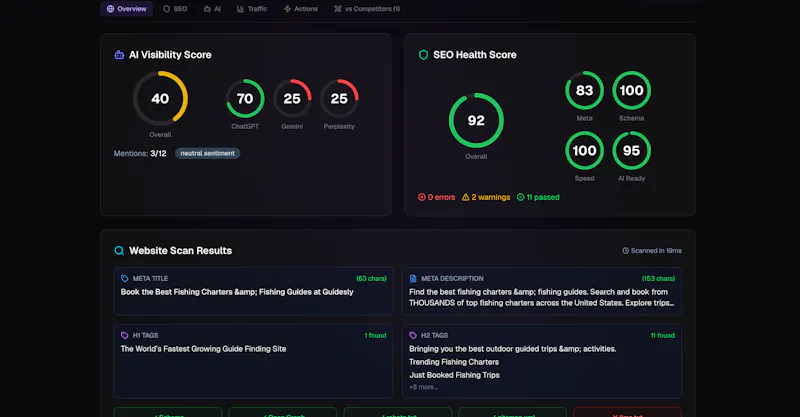Click the green check icon beside 11 passed

pos(520,197)
